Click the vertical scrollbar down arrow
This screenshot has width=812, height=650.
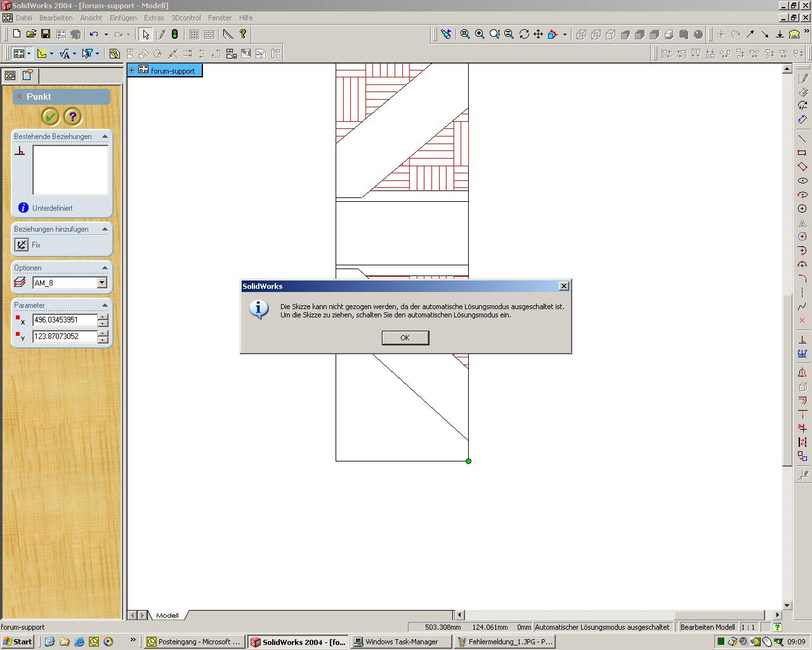point(787,606)
